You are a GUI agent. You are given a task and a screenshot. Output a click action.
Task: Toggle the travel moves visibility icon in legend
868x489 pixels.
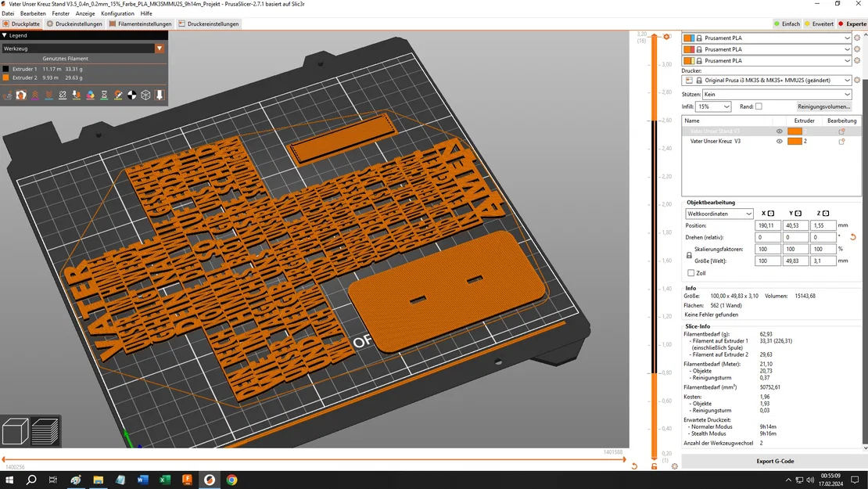pyautogui.click(x=7, y=95)
